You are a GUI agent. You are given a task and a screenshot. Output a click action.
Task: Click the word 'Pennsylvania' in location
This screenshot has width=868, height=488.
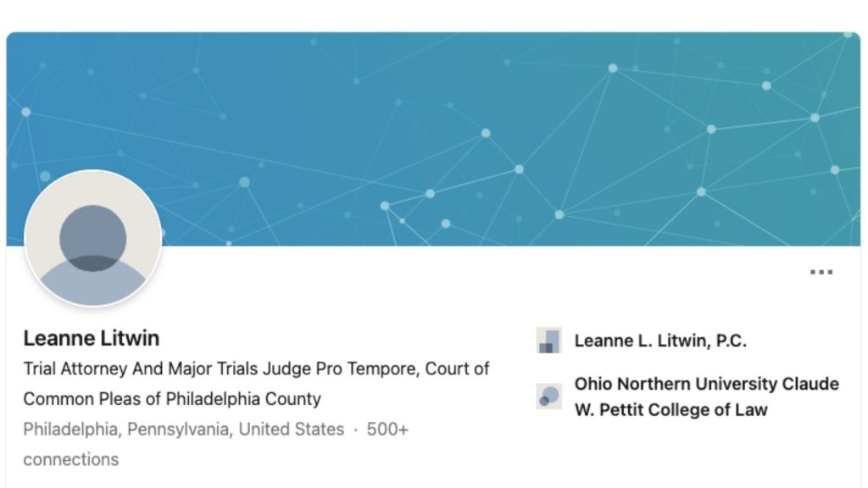(177, 430)
